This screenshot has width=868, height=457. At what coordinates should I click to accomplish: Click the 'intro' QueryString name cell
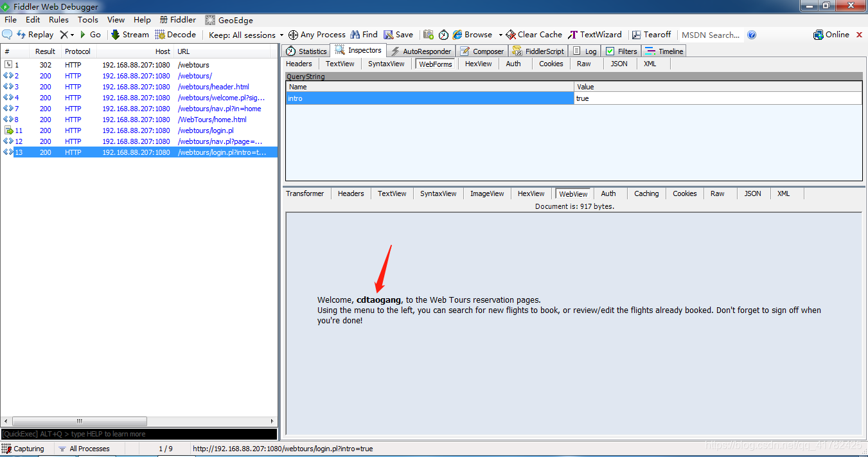(x=430, y=98)
